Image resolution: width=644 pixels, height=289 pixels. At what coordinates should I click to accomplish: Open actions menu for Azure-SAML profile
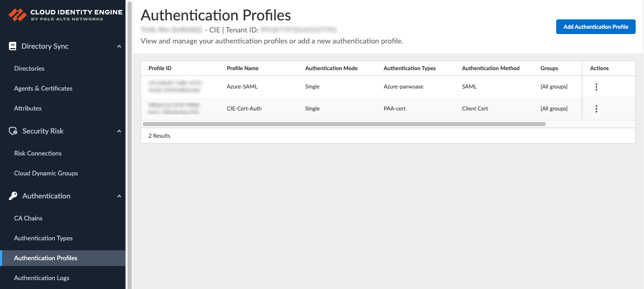coord(596,87)
